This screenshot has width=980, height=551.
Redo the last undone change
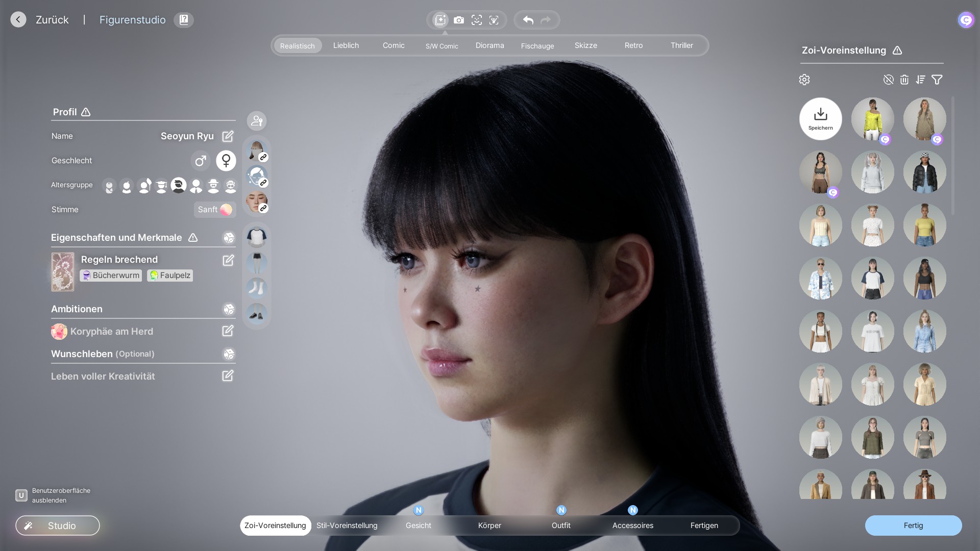click(x=546, y=20)
